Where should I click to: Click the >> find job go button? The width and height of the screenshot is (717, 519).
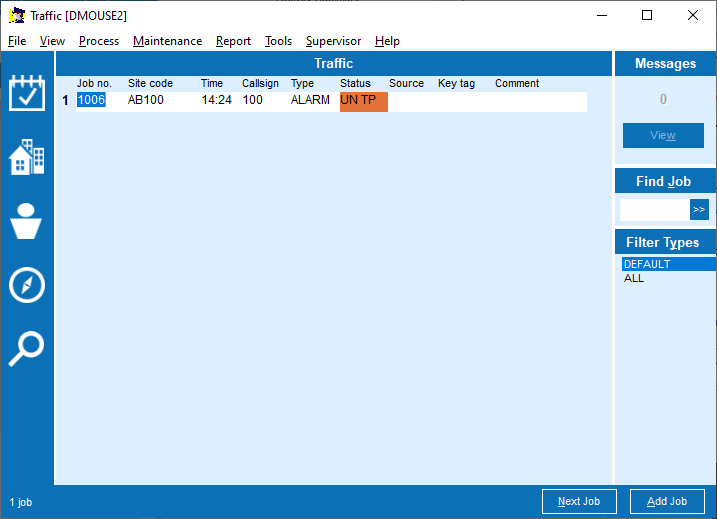point(699,209)
